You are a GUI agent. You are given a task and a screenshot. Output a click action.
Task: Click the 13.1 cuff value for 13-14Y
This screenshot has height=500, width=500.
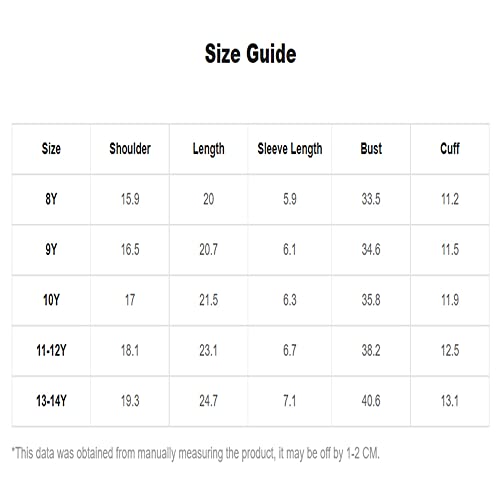450,401
